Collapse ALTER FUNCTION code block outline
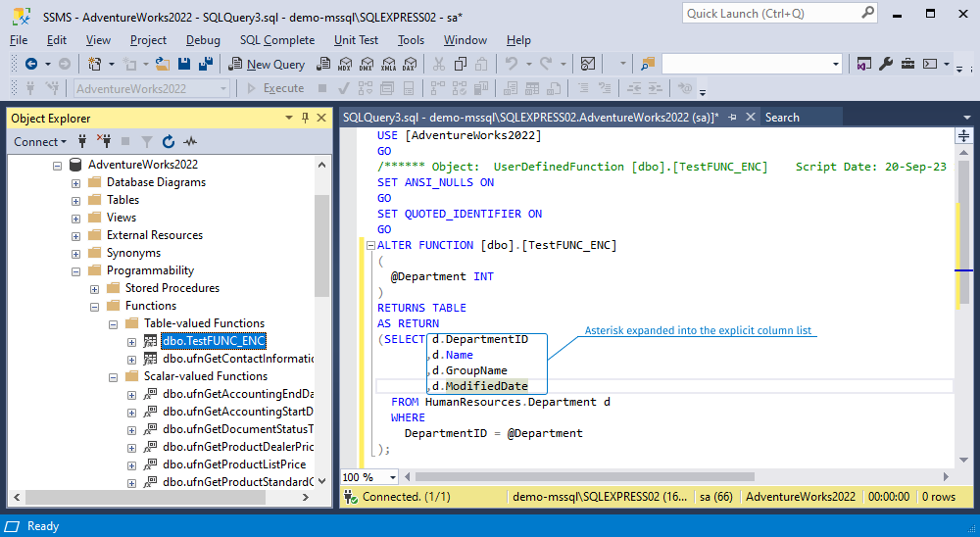The width and height of the screenshot is (980, 537). click(x=370, y=246)
